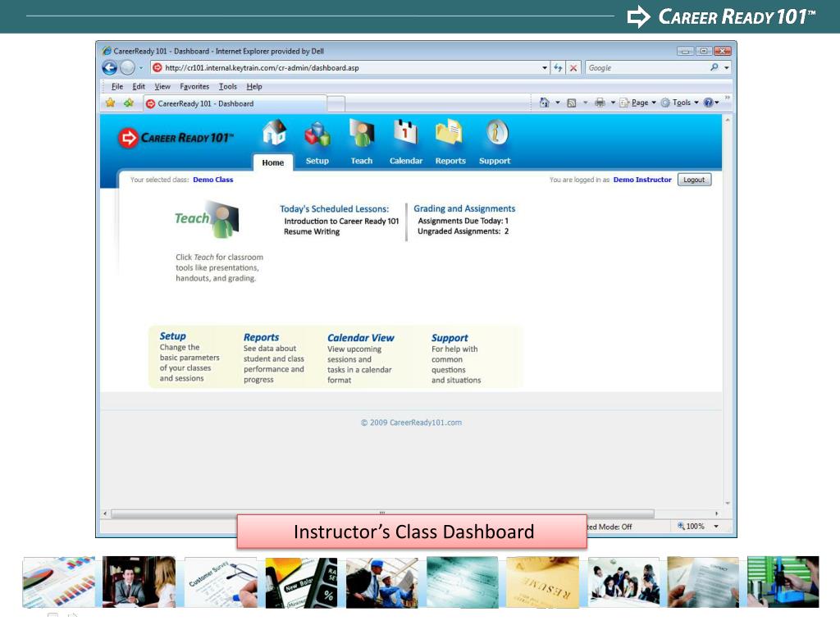This screenshot has height=630, width=840.
Task: Click the Grading and Assignments heading
Action: coord(464,208)
